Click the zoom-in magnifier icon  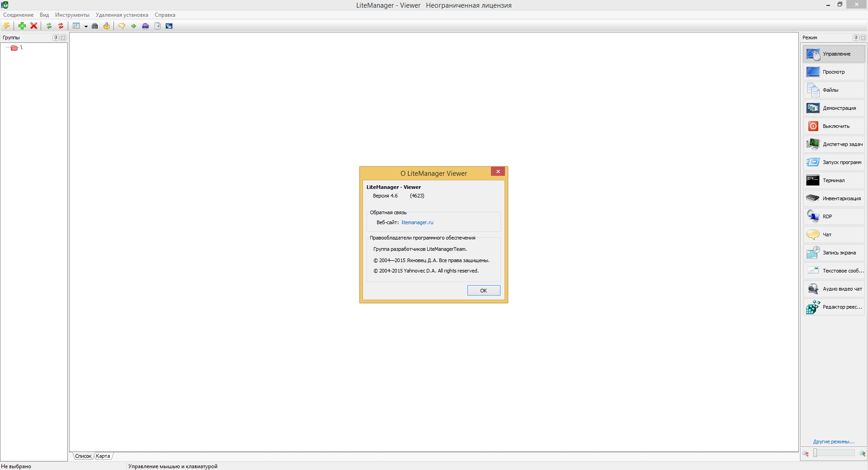863,453
